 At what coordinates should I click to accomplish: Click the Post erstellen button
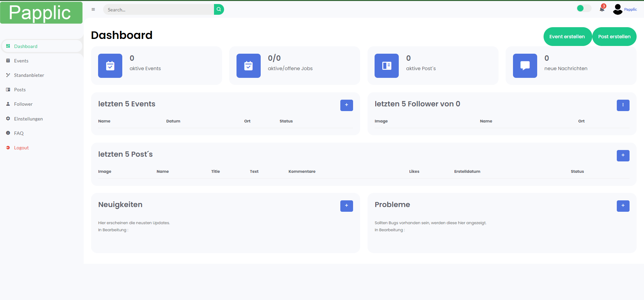pos(614,37)
